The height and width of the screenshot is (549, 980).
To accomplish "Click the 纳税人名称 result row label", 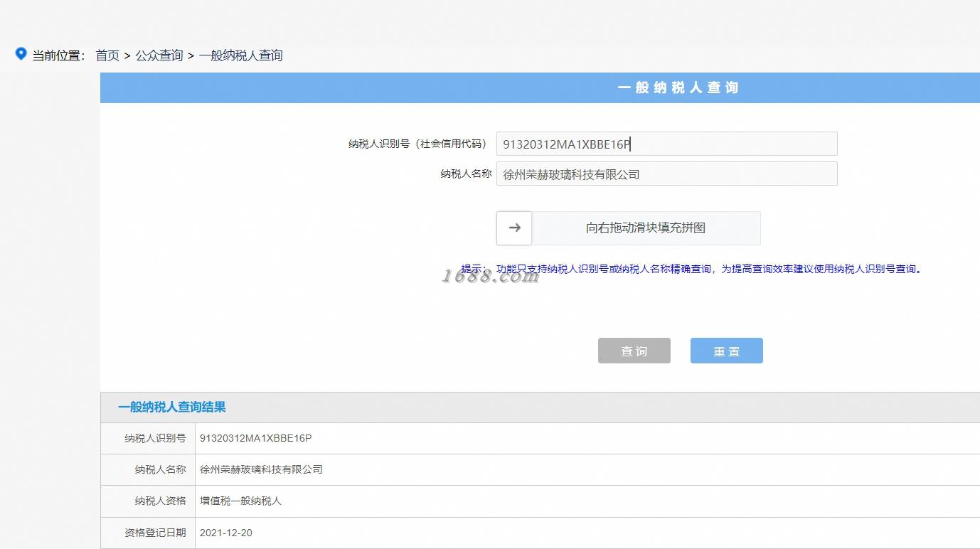I will tap(161, 469).
